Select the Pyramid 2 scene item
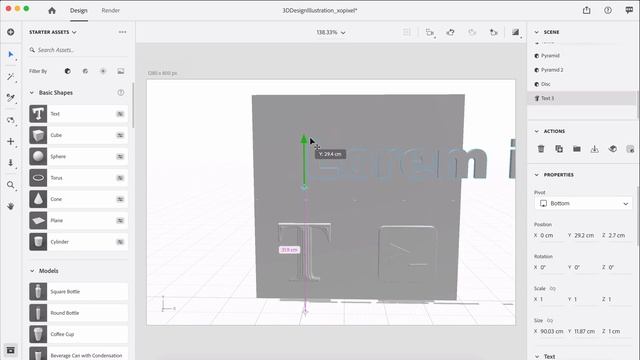This screenshot has height=360, width=640. pyautogui.click(x=582, y=70)
